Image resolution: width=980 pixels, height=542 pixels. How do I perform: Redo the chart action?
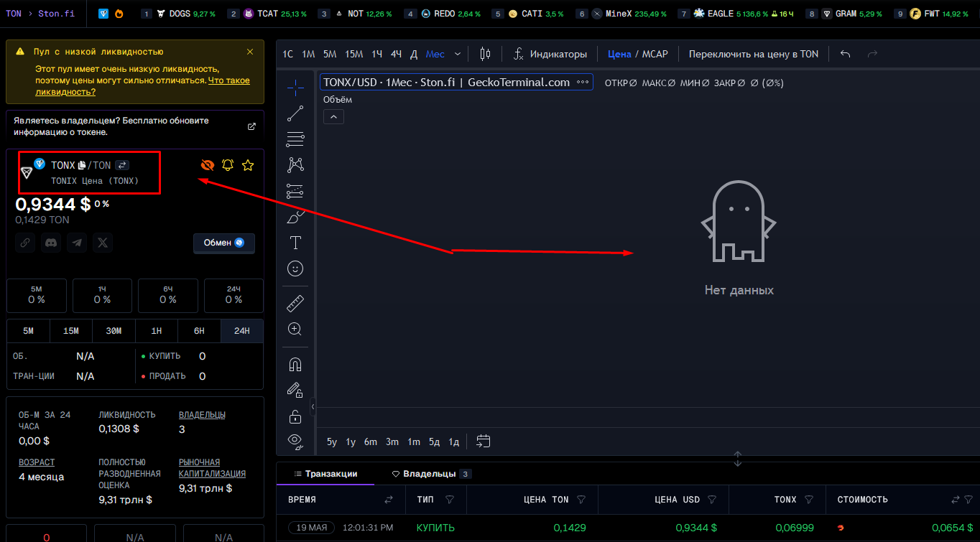point(873,54)
